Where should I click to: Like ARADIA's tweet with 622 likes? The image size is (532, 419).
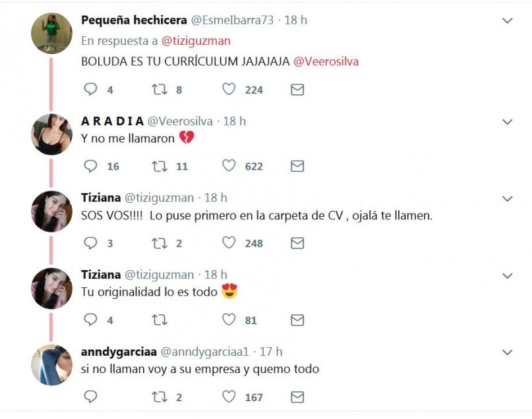point(229,166)
